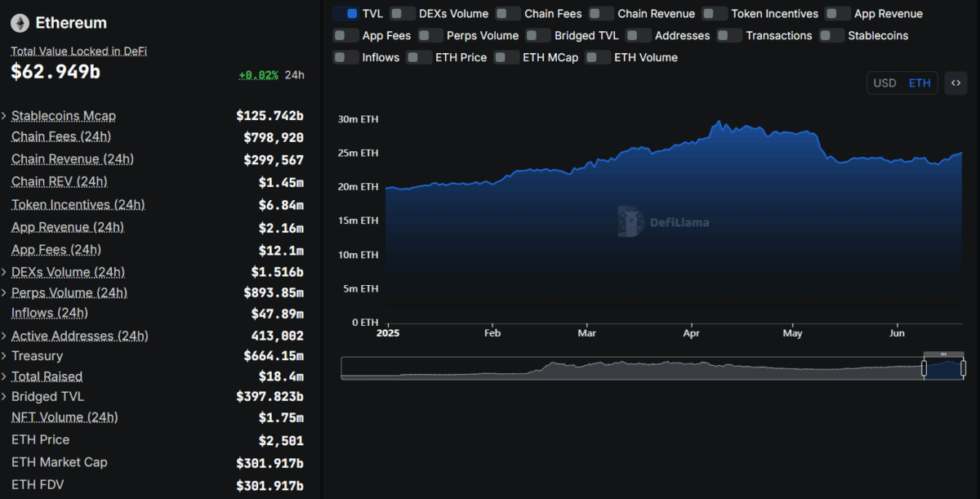Toggle the Addresses series
This screenshot has width=980, height=499.
639,35
